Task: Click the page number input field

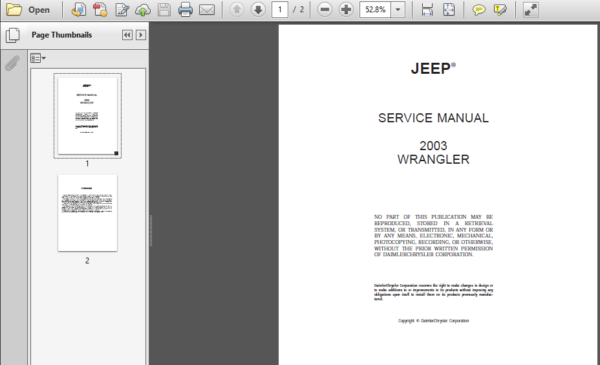Action: pyautogui.click(x=280, y=10)
